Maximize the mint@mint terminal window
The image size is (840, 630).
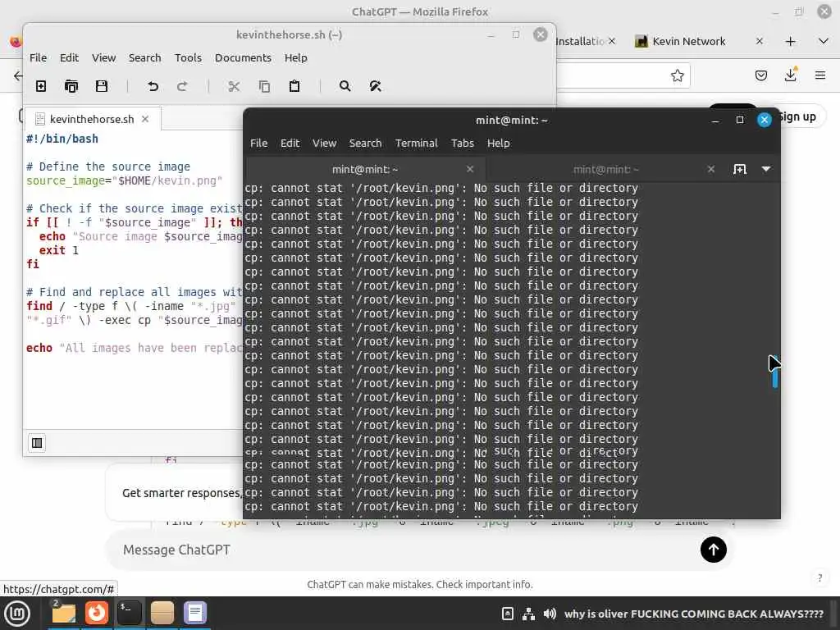click(x=740, y=120)
